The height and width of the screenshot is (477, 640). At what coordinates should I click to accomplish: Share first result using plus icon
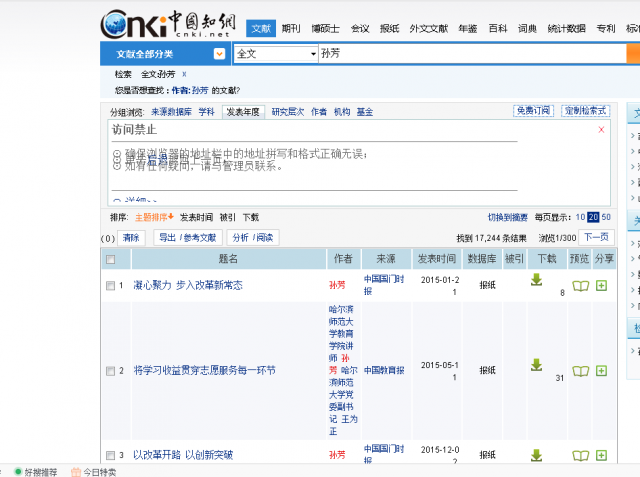(602, 286)
